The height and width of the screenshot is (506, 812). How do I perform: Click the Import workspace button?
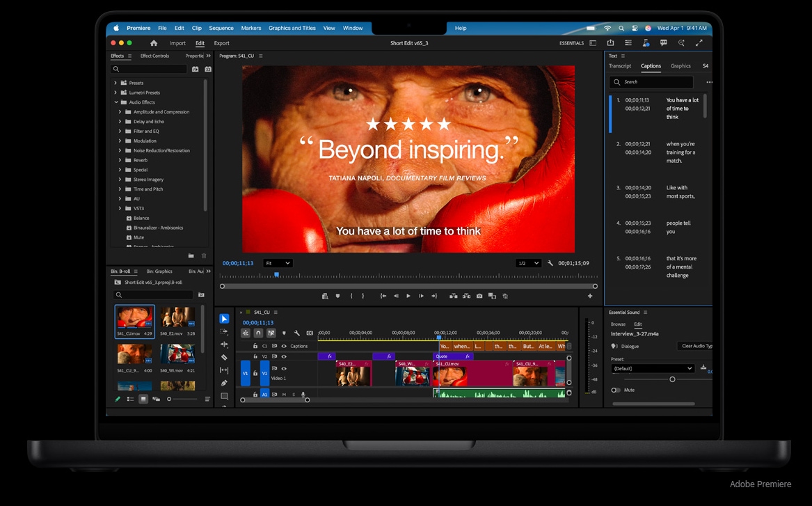tap(177, 44)
